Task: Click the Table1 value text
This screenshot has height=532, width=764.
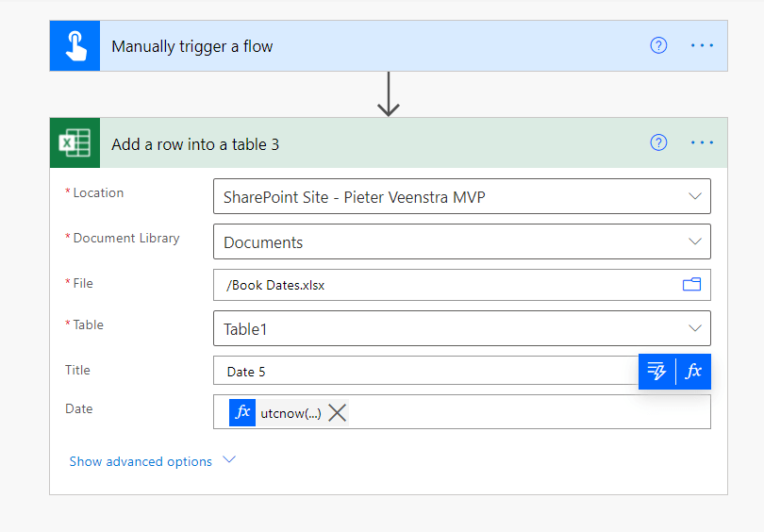Action: click(x=245, y=329)
